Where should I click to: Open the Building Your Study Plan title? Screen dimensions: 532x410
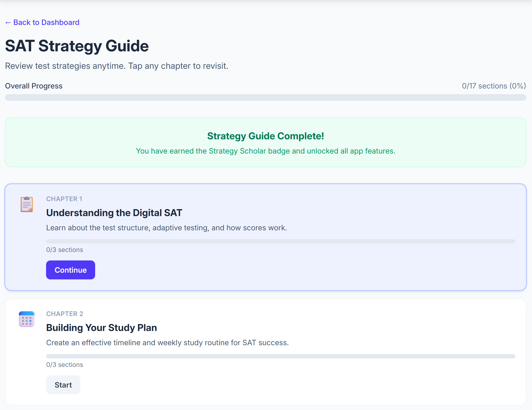point(102,328)
